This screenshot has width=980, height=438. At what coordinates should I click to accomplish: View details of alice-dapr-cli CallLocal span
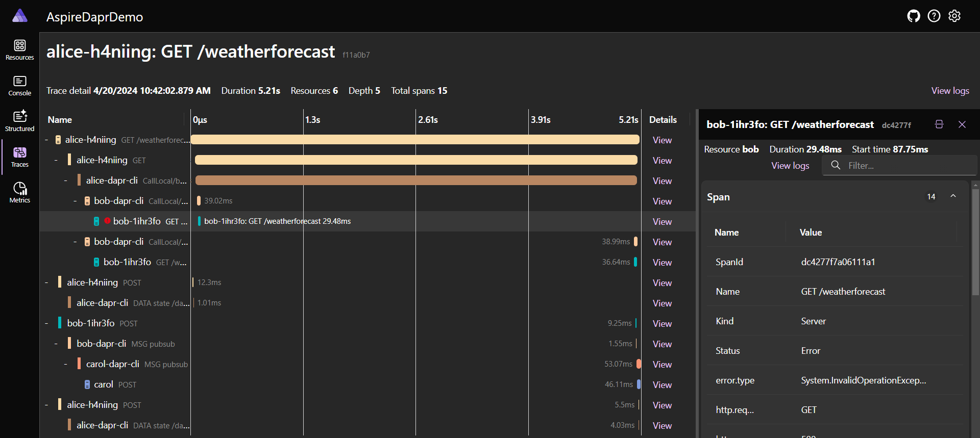[x=662, y=181]
